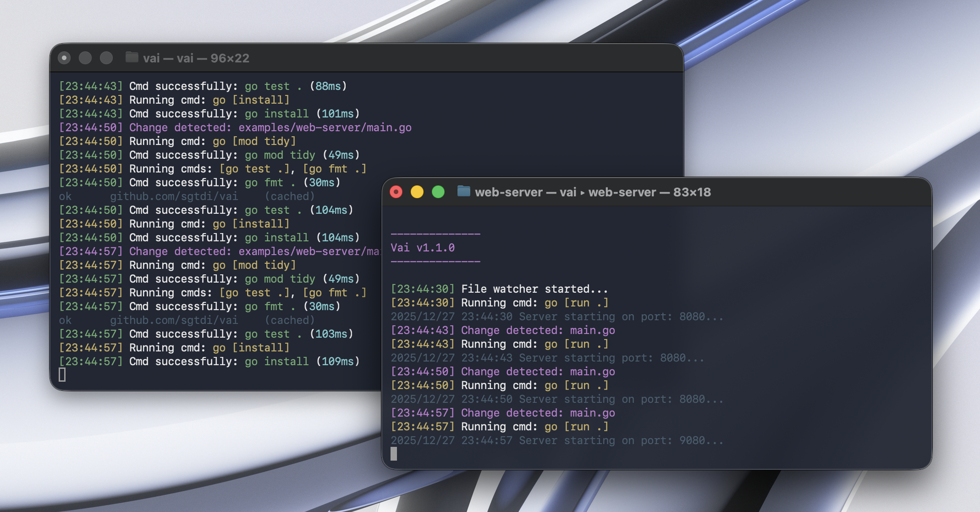Click the folder icon in the web-server title bar
Screen dimensions: 980x512
click(463, 192)
